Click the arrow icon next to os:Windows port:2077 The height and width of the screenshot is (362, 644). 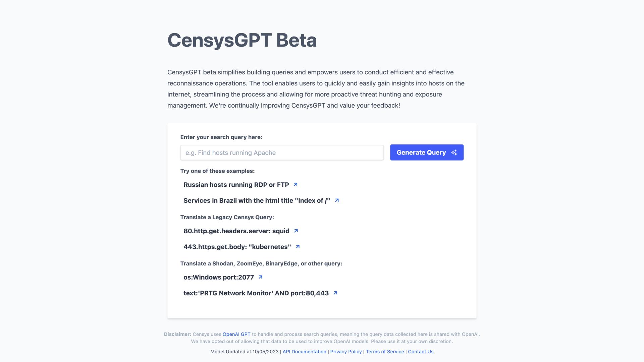(x=260, y=277)
